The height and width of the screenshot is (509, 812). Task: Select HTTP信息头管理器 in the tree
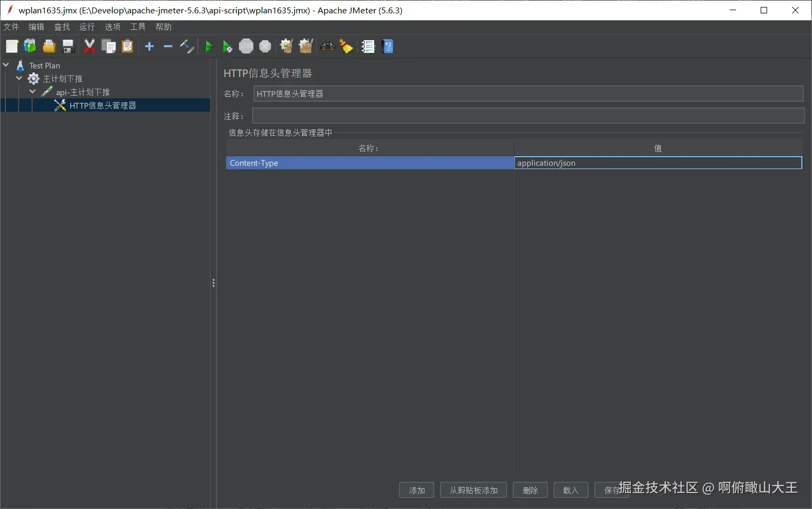click(103, 105)
